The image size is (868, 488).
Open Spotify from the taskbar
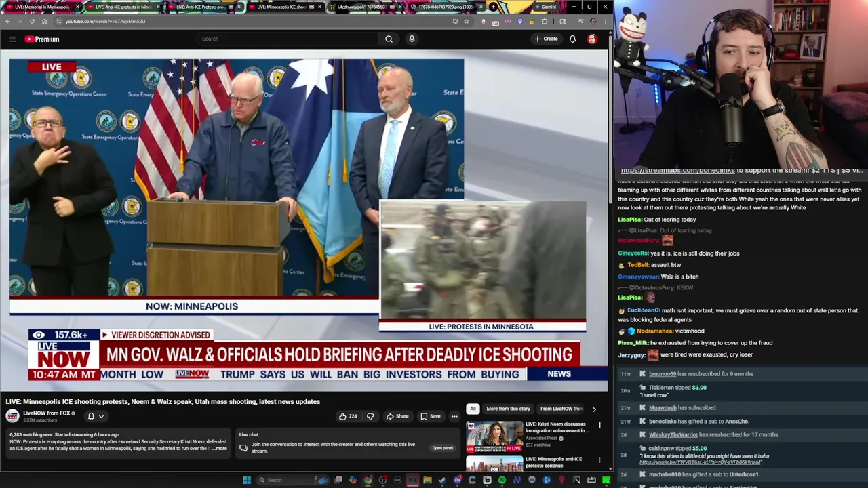(502, 480)
